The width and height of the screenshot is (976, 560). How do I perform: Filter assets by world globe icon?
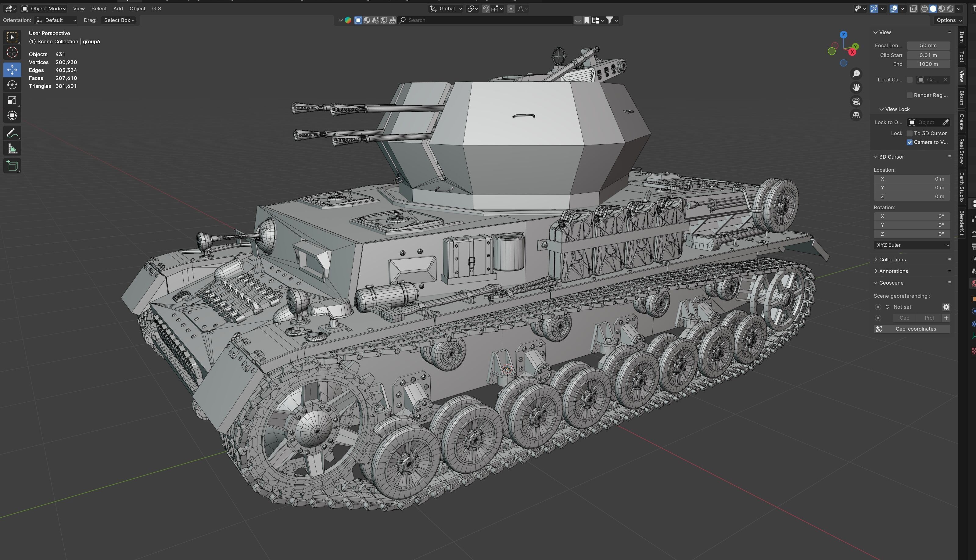point(384,20)
